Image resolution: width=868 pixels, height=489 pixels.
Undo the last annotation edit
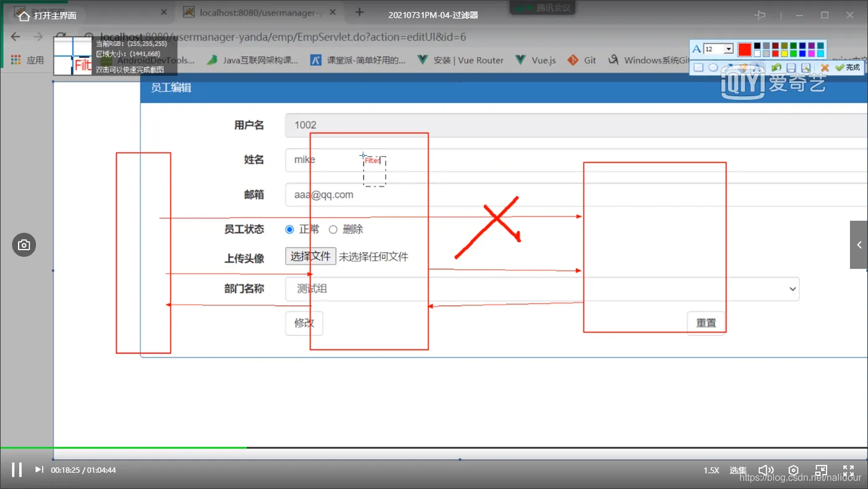point(776,68)
